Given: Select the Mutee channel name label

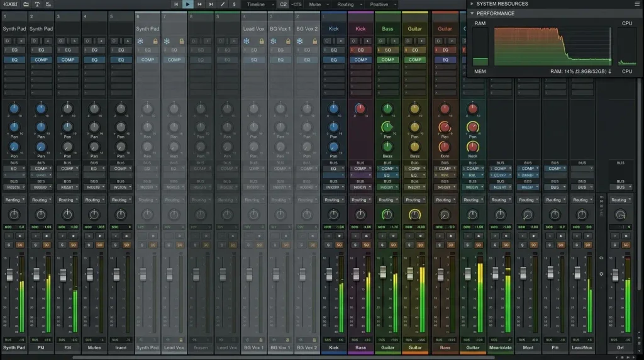Looking at the screenshot, I should pos(94,347).
